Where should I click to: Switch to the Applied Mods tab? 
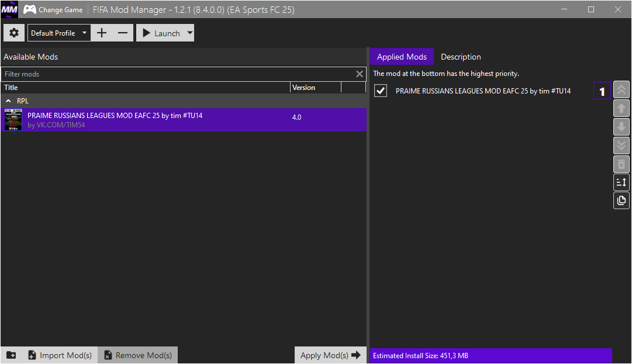click(402, 57)
